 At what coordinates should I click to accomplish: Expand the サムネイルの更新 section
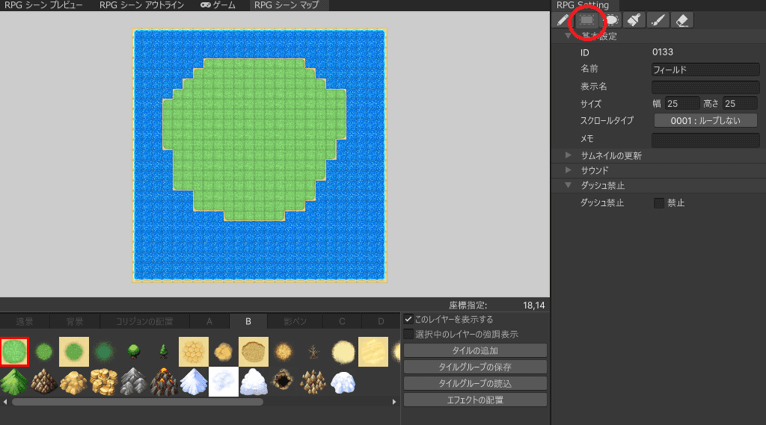point(568,155)
